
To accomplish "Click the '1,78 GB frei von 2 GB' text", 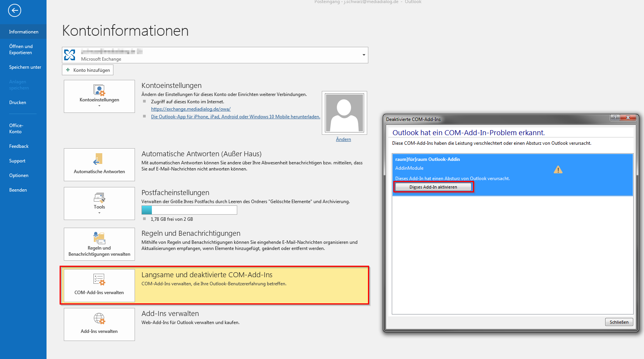I will pyautogui.click(x=172, y=219).
